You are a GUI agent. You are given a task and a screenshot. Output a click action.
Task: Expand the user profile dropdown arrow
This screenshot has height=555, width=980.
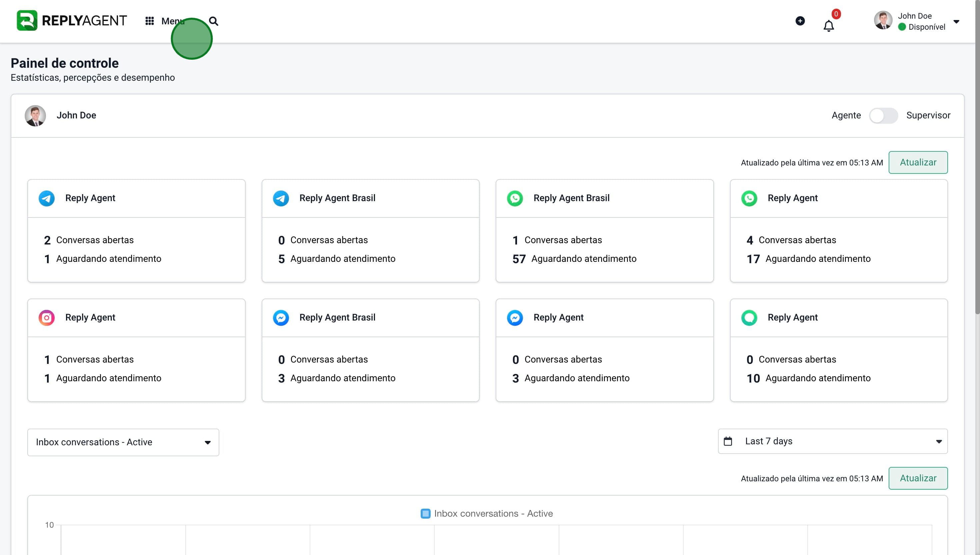[956, 22]
